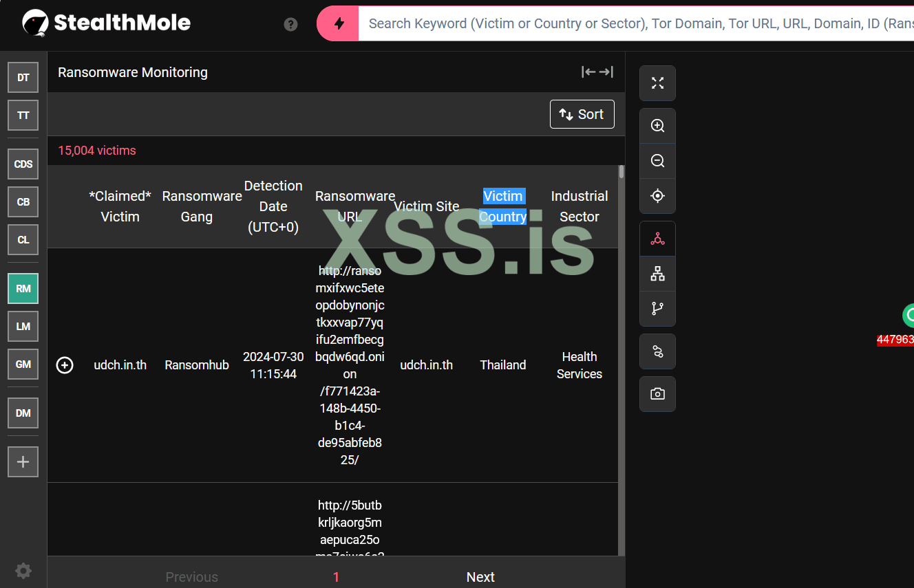Click the lightning bolt search icon

coord(339,23)
